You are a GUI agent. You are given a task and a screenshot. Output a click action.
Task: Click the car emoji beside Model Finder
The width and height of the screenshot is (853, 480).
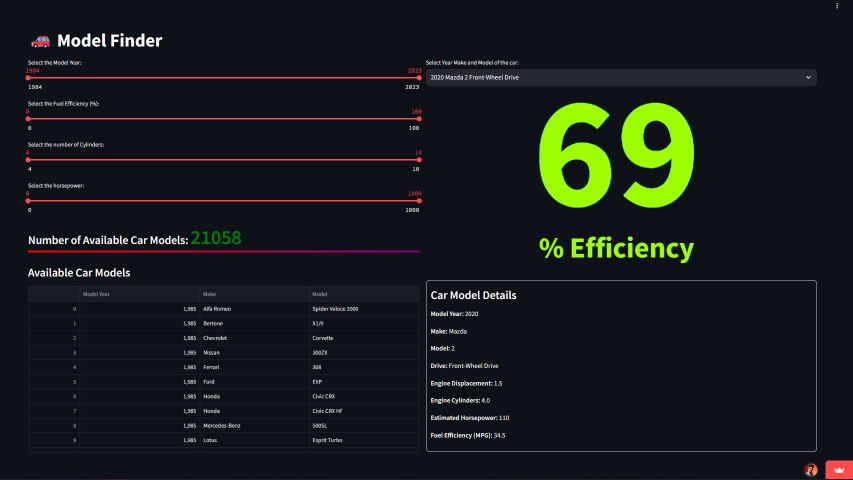40,41
